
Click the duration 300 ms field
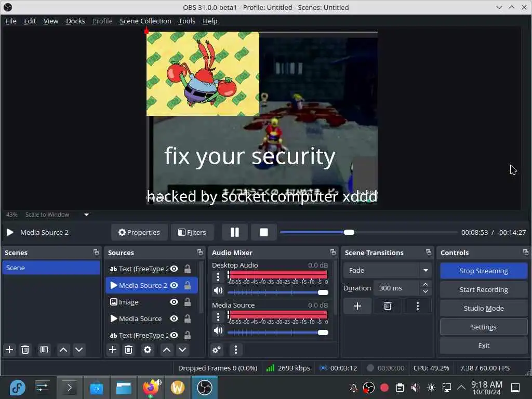tap(397, 288)
